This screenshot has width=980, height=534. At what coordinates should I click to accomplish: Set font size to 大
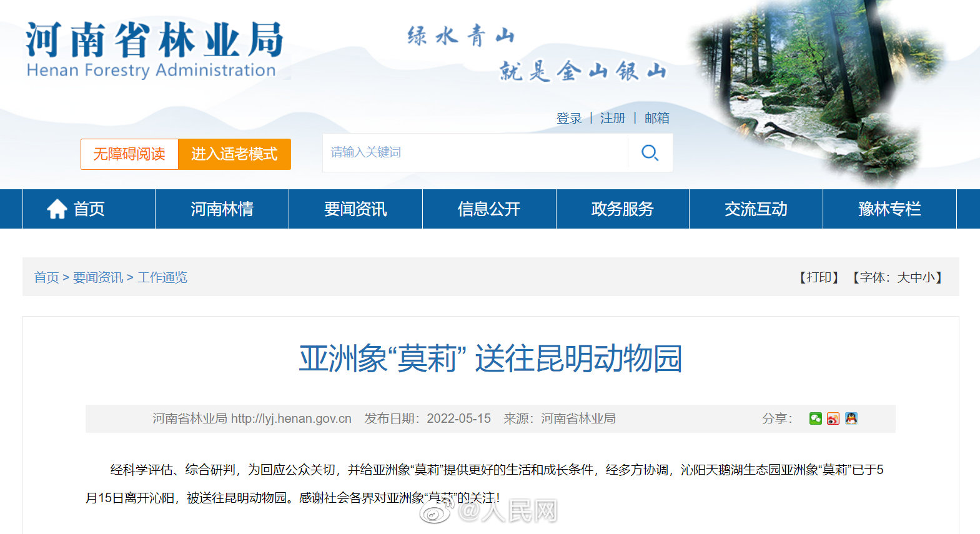pos(903,277)
